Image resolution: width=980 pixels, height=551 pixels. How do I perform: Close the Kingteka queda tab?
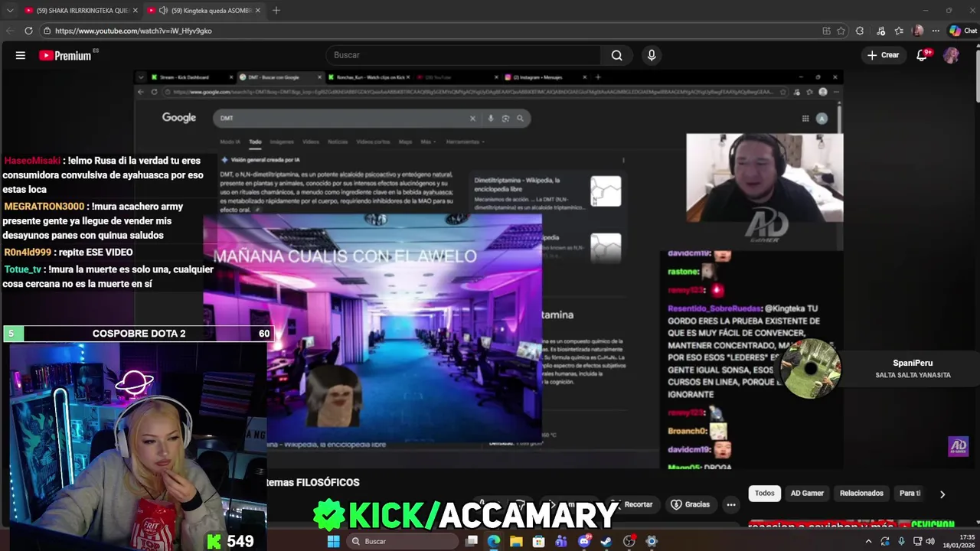click(x=258, y=11)
